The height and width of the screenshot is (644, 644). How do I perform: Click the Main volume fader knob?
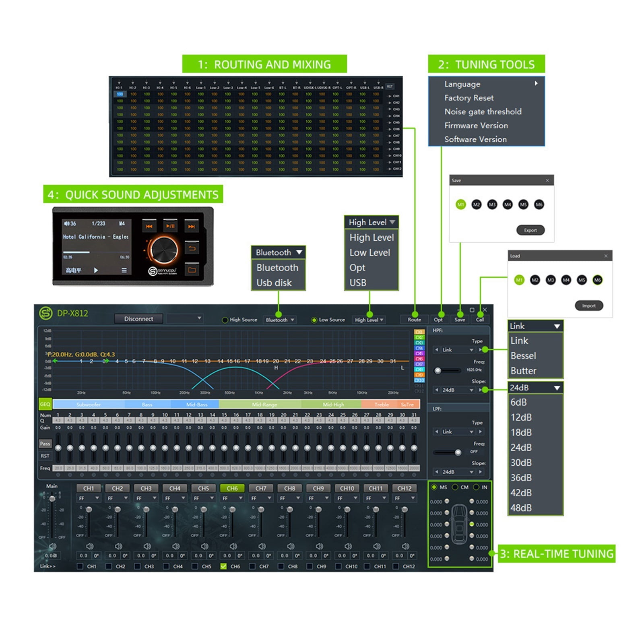52,499
